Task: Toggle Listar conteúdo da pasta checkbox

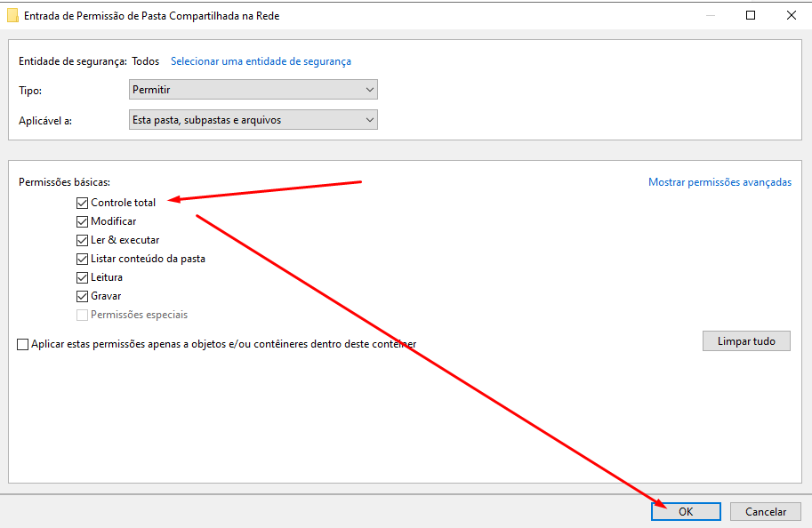Action: pyautogui.click(x=82, y=259)
